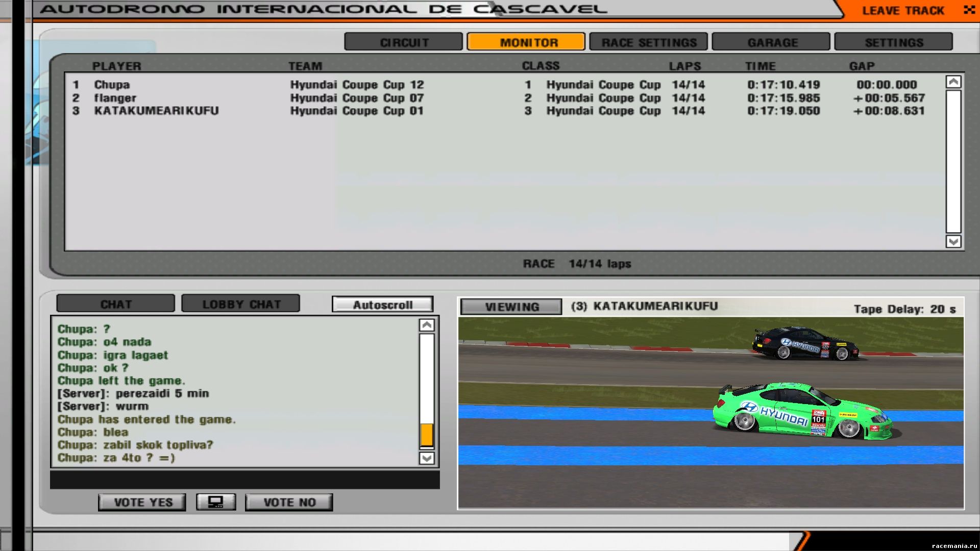Click the results list scrollbar track

click(x=953, y=162)
